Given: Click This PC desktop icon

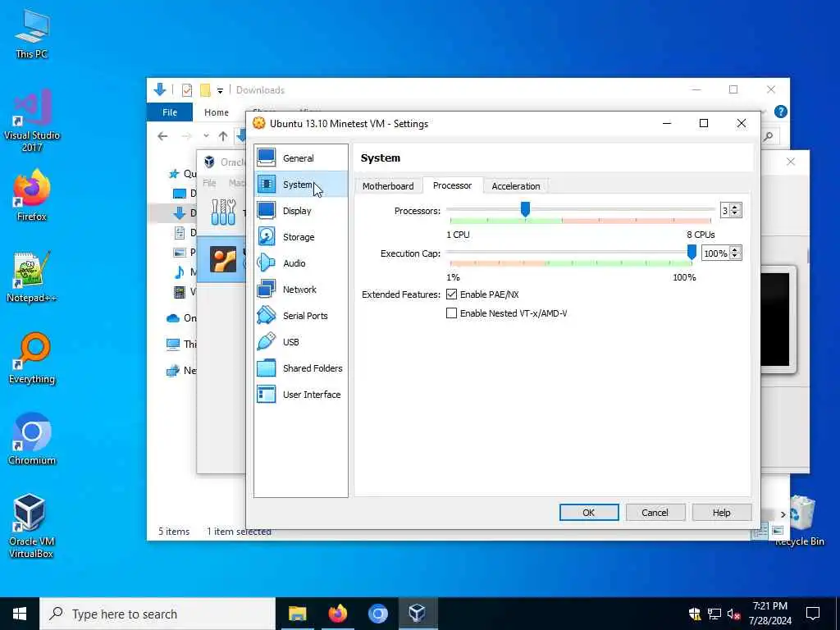Looking at the screenshot, I should [x=32, y=34].
